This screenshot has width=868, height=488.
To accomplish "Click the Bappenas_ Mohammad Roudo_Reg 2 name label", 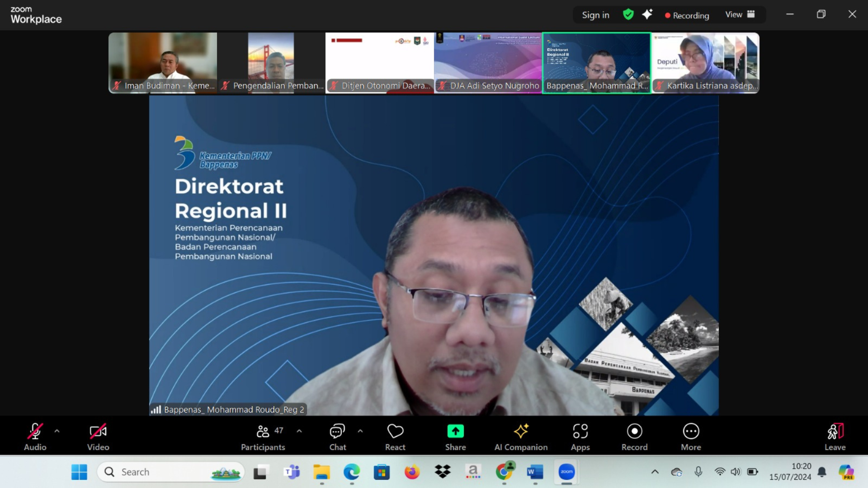I will 234,409.
